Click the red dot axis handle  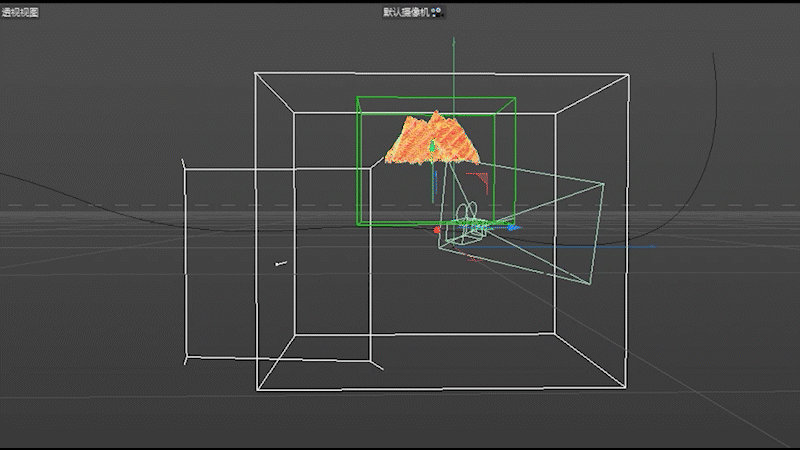(437, 230)
